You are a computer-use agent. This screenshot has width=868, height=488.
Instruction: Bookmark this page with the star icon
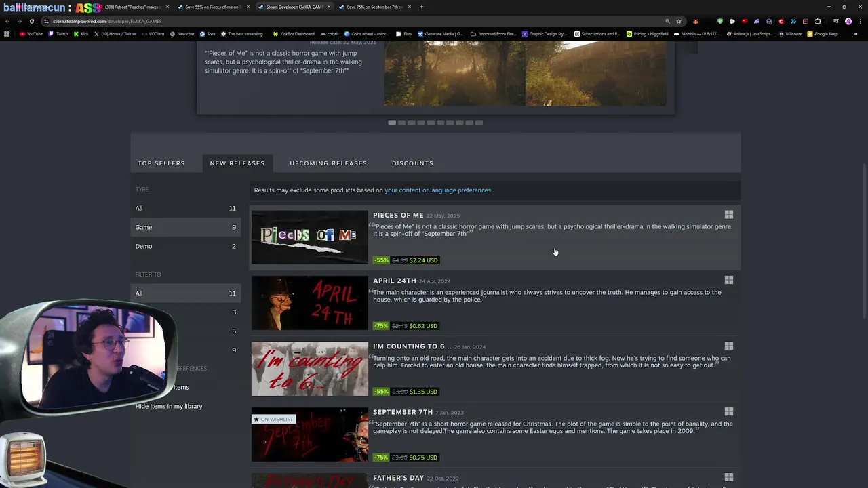tap(679, 21)
